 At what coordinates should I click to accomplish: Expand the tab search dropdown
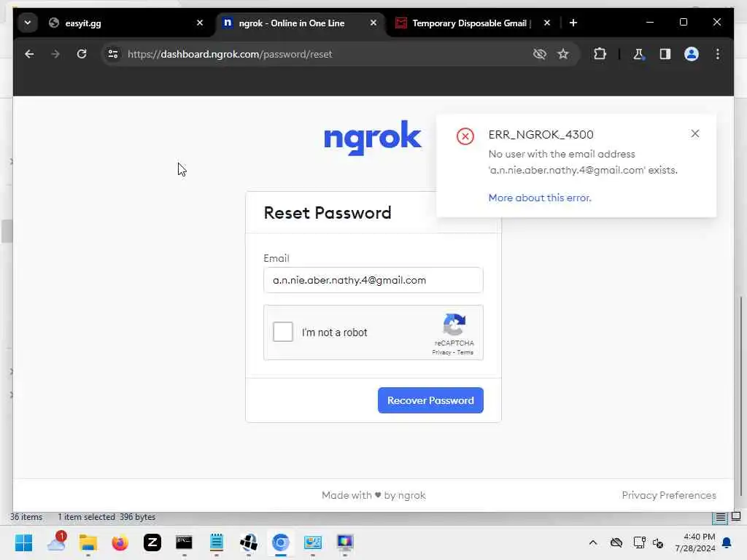click(x=28, y=23)
